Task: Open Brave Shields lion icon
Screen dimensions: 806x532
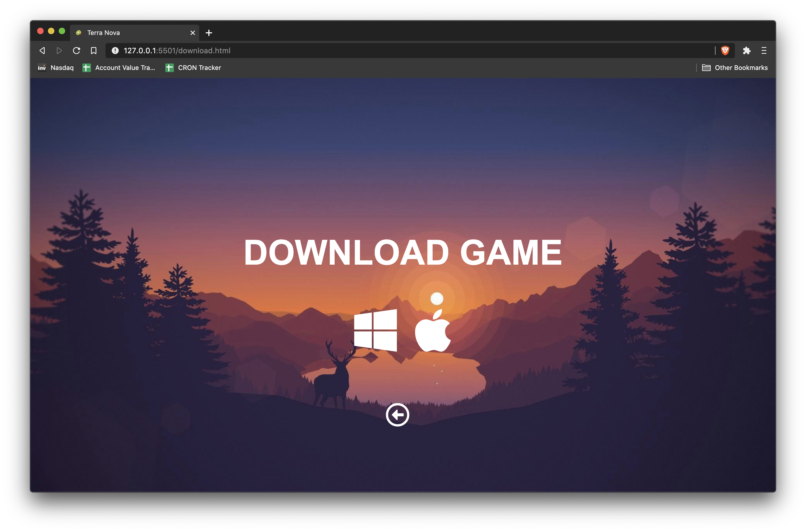Action: click(725, 51)
